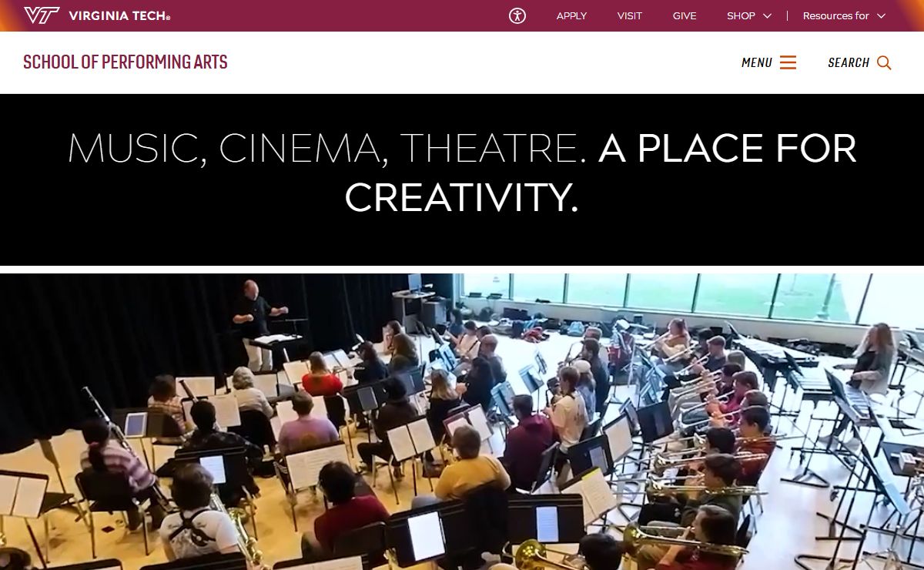Open the Resources for menu label

[835, 16]
